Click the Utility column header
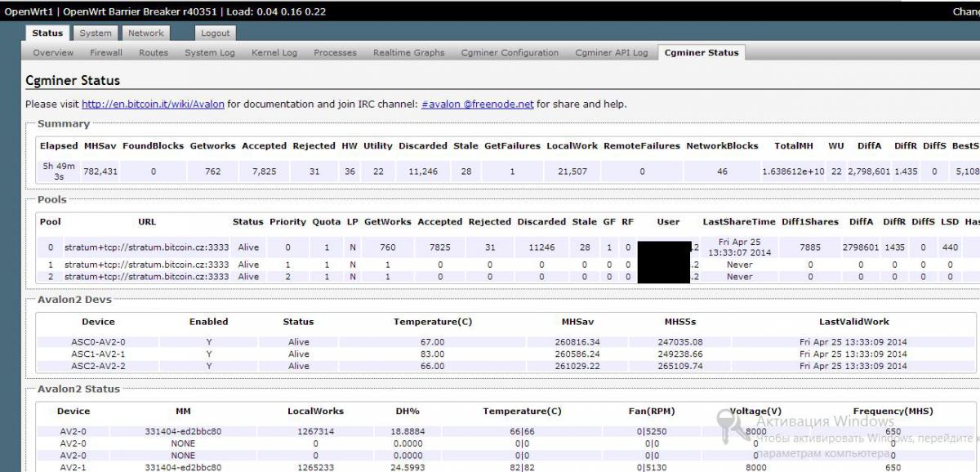980x472 pixels. point(378,146)
